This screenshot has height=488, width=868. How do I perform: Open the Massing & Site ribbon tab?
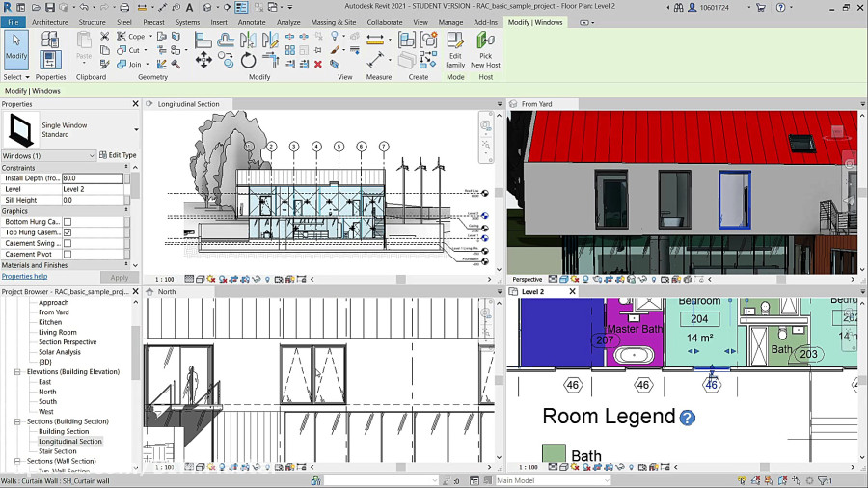pyautogui.click(x=334, y=22)
